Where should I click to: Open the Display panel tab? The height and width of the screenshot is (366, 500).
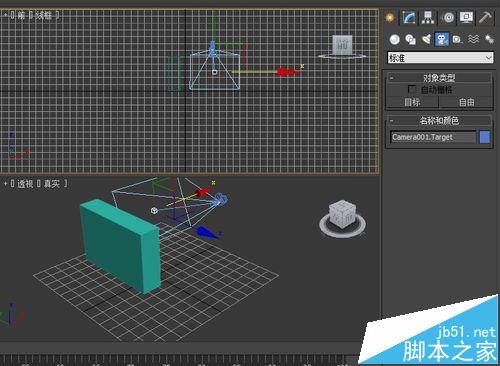pos(466,17)
